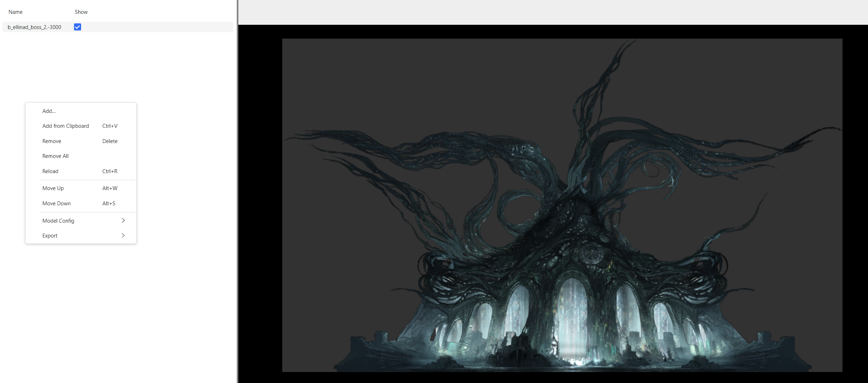
Task: Click the model preview image in the viewport
Action: click(562, 205)
